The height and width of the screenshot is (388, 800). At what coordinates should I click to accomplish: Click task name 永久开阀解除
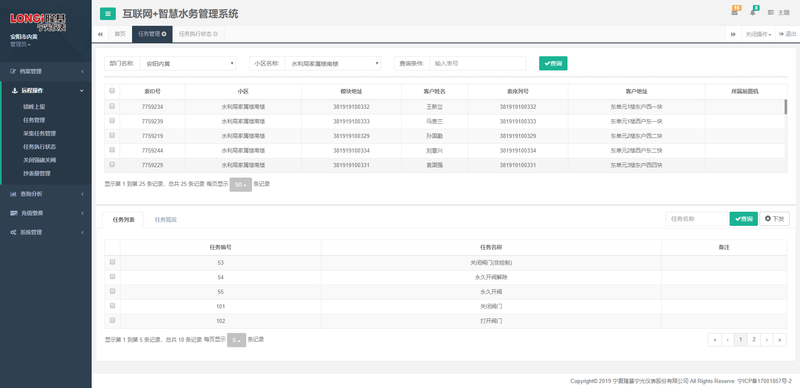click(x=491, y=277)
